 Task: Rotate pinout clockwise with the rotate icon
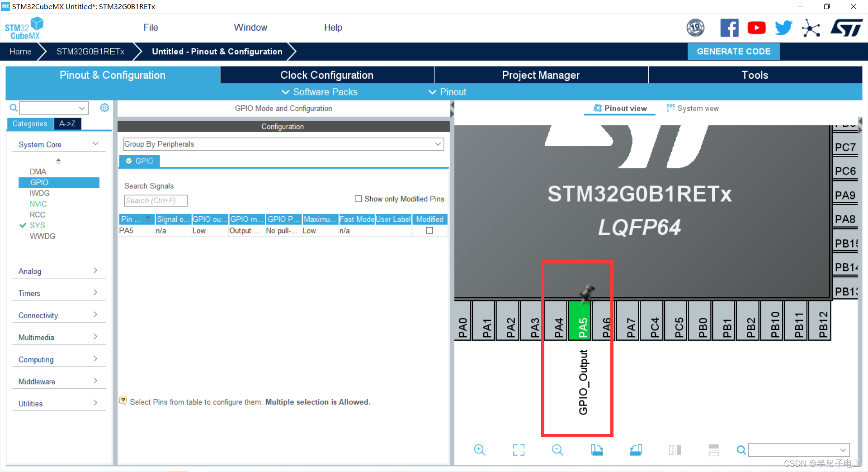click(597, 450)
